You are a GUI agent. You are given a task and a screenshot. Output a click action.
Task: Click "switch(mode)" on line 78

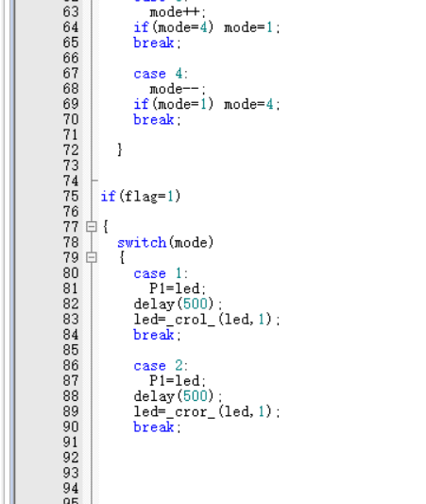[165, 242]
